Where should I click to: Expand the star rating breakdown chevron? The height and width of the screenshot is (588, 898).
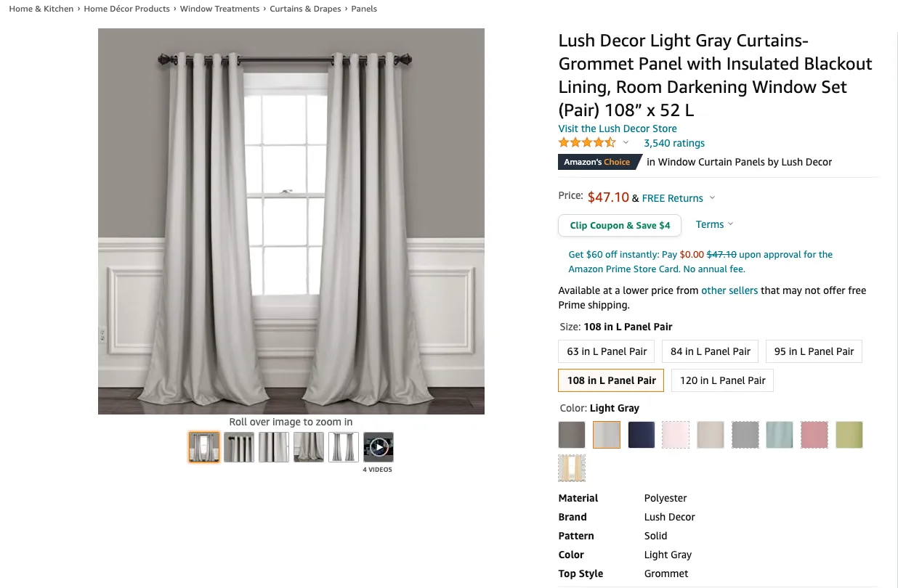point(626,143)
